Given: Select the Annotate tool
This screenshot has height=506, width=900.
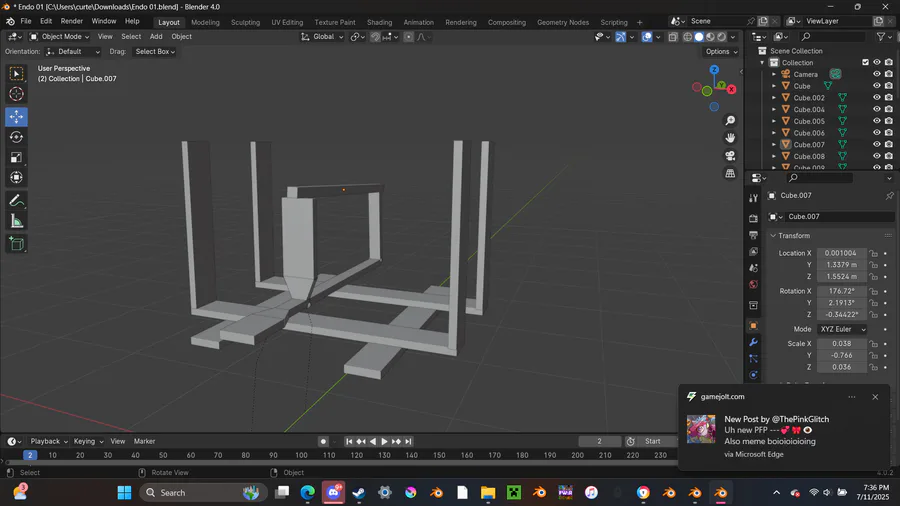Looking at the screenshot, I should 16,201.
